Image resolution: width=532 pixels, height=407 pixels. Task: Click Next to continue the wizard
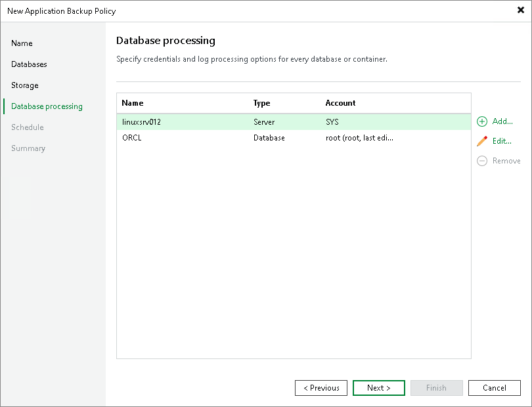pos(379,388)
